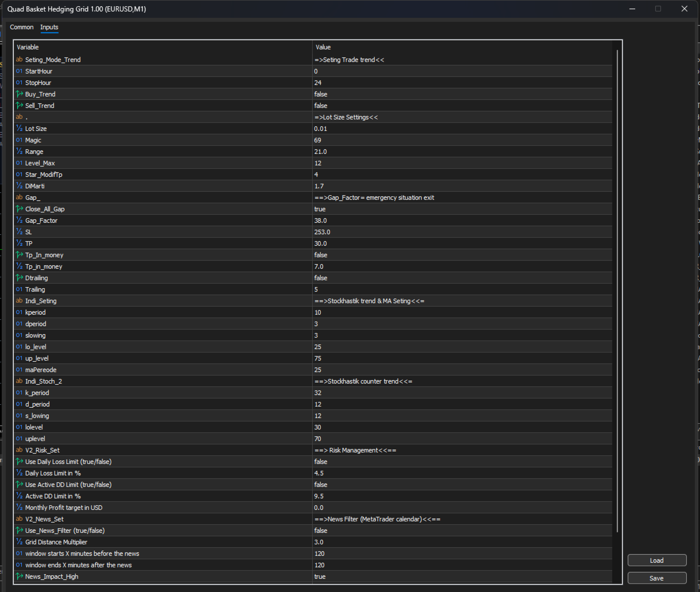This screenshot has width=700, height=592.
Task: Click the integer icon beside Level_Max
Action: (20, 163)
